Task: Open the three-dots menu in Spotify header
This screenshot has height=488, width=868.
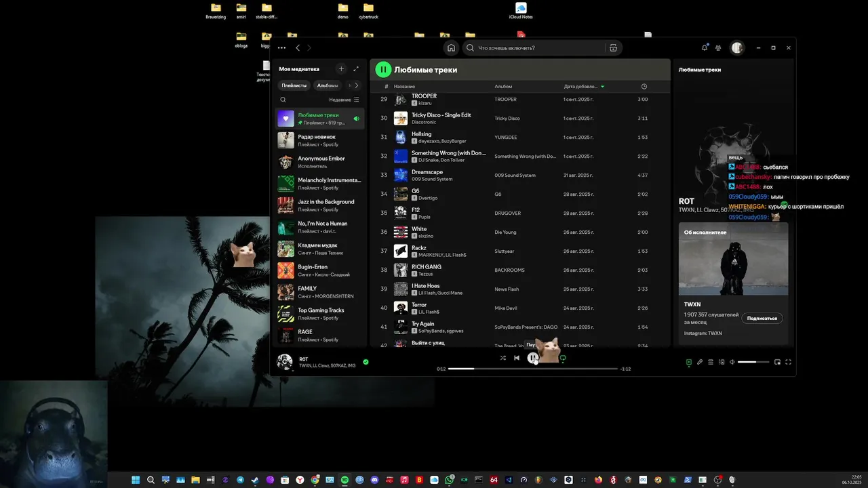Action: pyautogui.click(x=281, y=48)
